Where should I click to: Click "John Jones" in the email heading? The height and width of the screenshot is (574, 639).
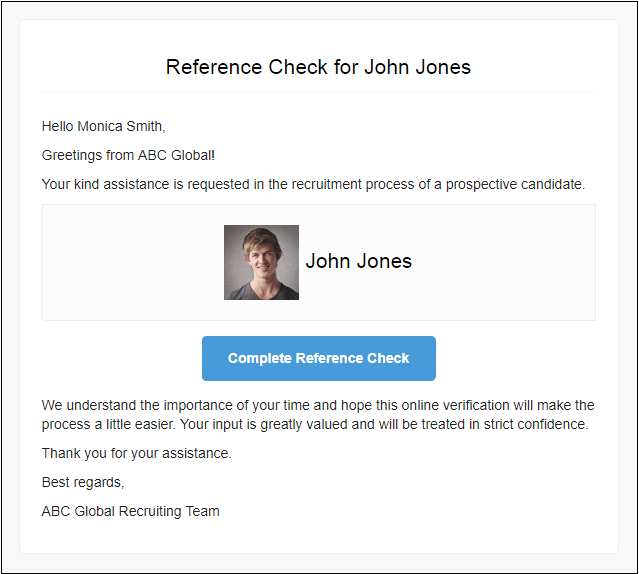pyautogui.click(x=417, y=67)
